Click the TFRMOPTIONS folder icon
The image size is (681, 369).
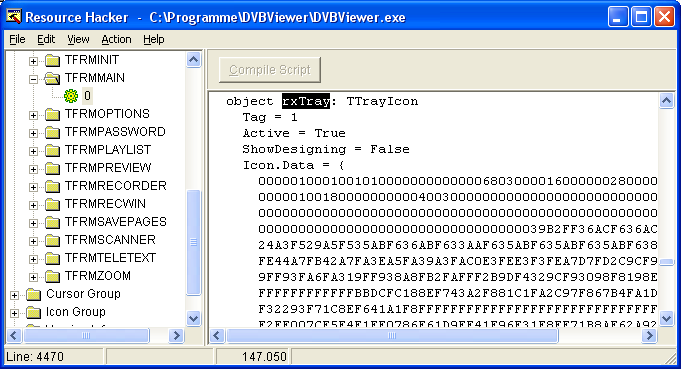point(53,114)
